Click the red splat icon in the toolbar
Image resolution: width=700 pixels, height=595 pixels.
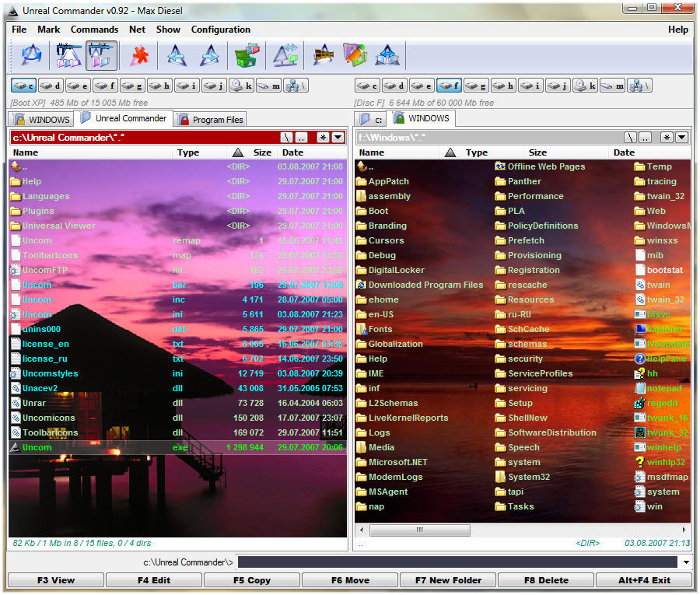[139, 56]
